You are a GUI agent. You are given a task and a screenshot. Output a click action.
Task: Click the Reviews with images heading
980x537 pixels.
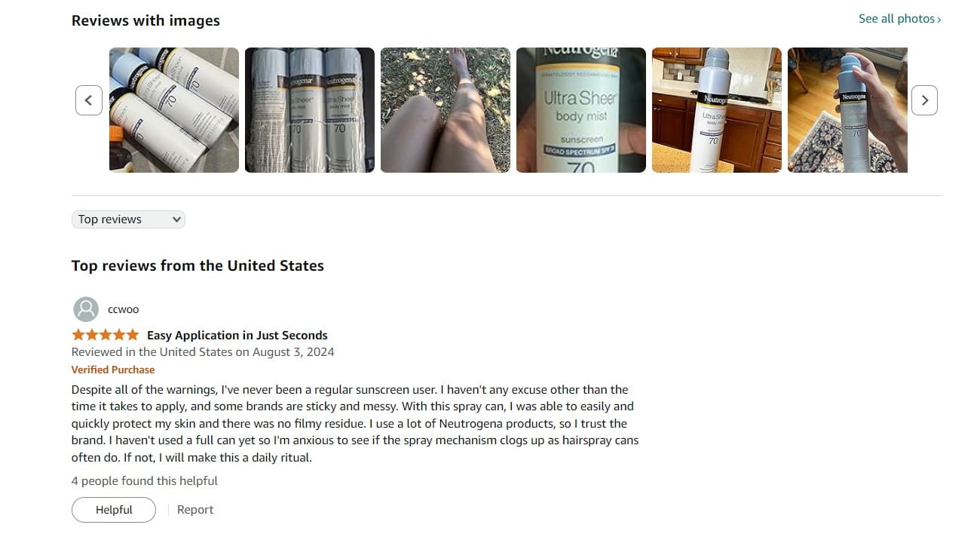click(x=145, y=20)
